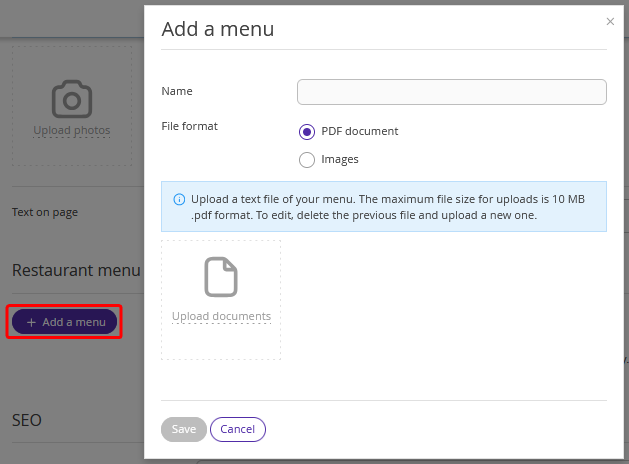The image size is (629, 464).
Task: Click the plus icon on Add a menu
Action: coord(31,322)
